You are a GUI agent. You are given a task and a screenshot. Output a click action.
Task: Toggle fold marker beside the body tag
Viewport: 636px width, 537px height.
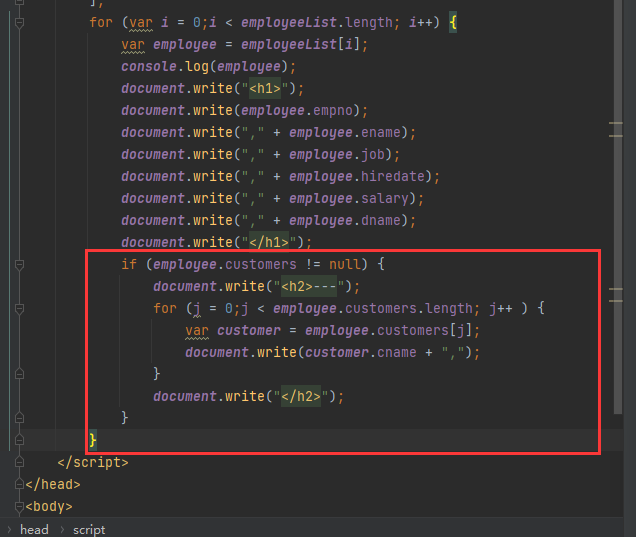coord(19,507)
